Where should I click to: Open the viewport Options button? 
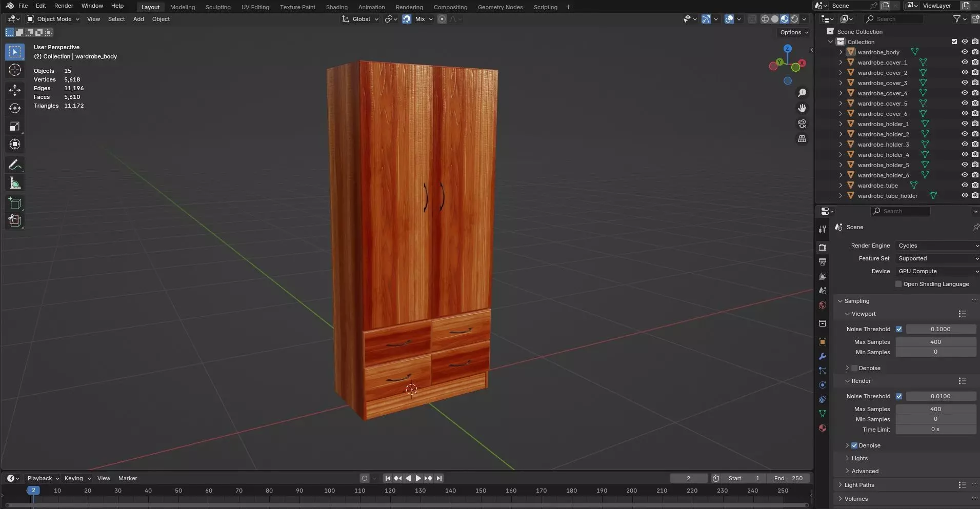794,32
